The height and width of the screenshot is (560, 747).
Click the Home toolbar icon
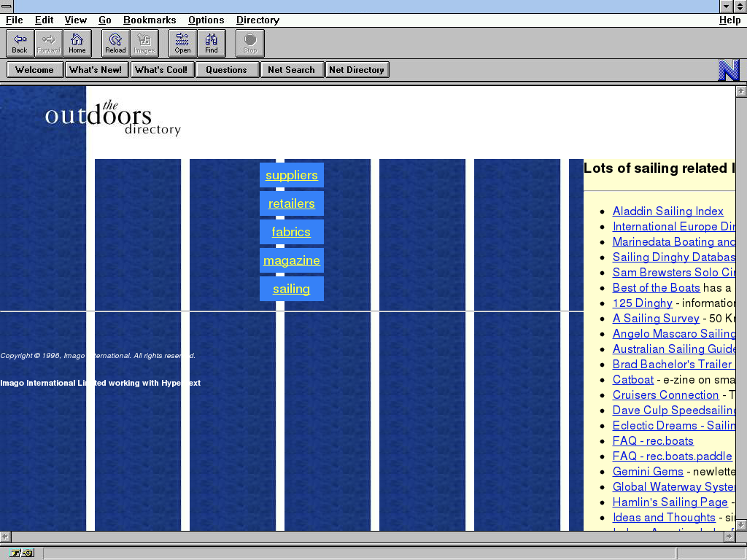[x=77, y=43]
